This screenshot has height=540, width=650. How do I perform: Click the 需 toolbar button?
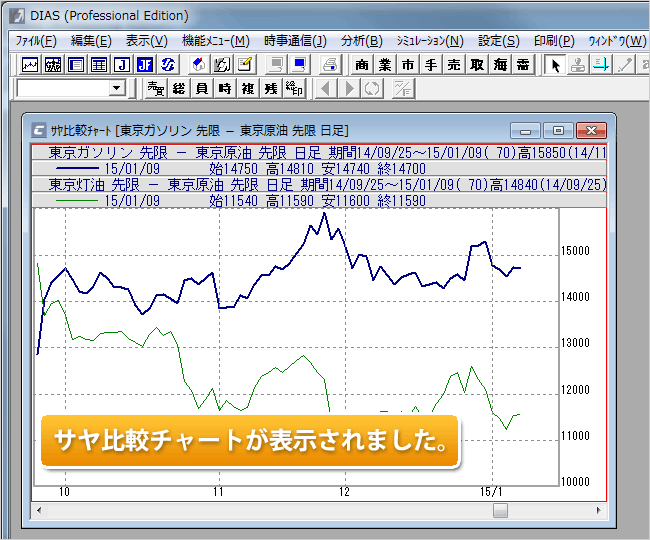pyautogui.click(x=522, y=65)
